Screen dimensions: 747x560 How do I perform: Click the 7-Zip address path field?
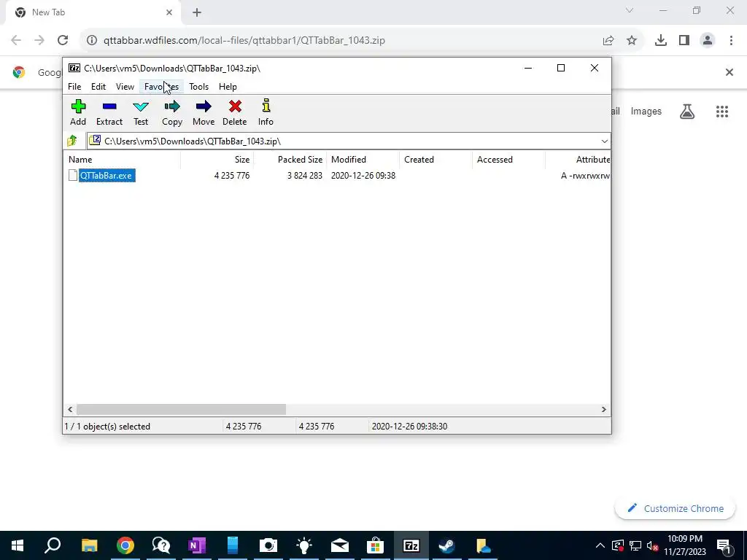(x=343, y=141)
